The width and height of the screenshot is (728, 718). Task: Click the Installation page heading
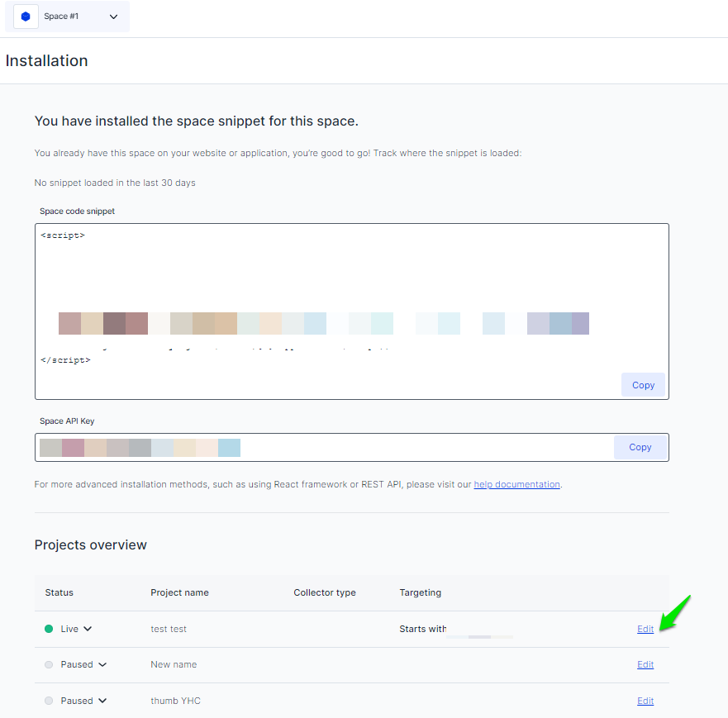pyautogui.click(x=46, y=61)
